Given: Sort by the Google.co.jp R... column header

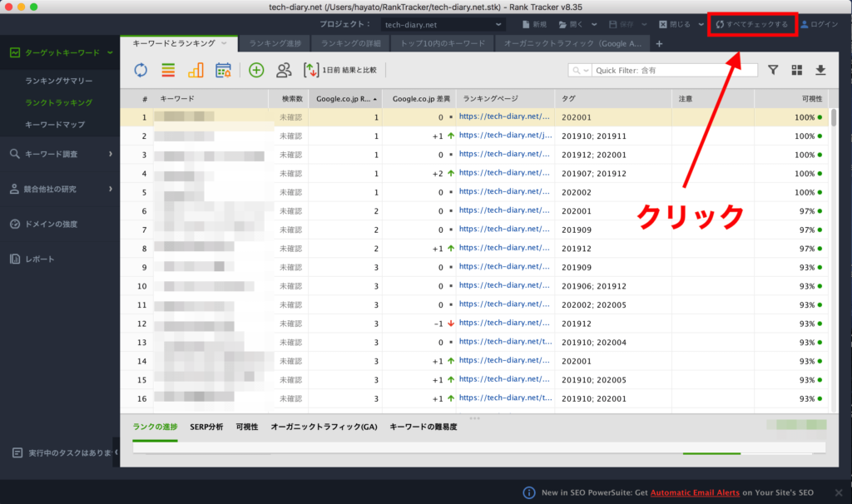Looking at the screenshot, I should coord(345,99).
